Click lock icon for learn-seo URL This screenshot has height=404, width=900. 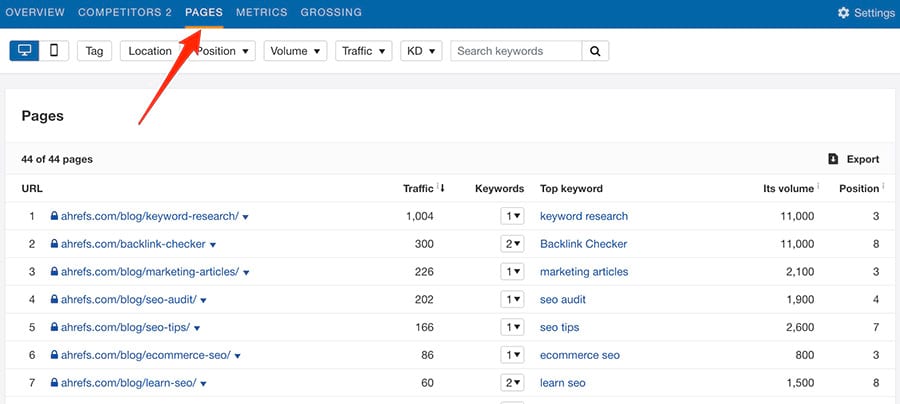[x=54, y=383]
